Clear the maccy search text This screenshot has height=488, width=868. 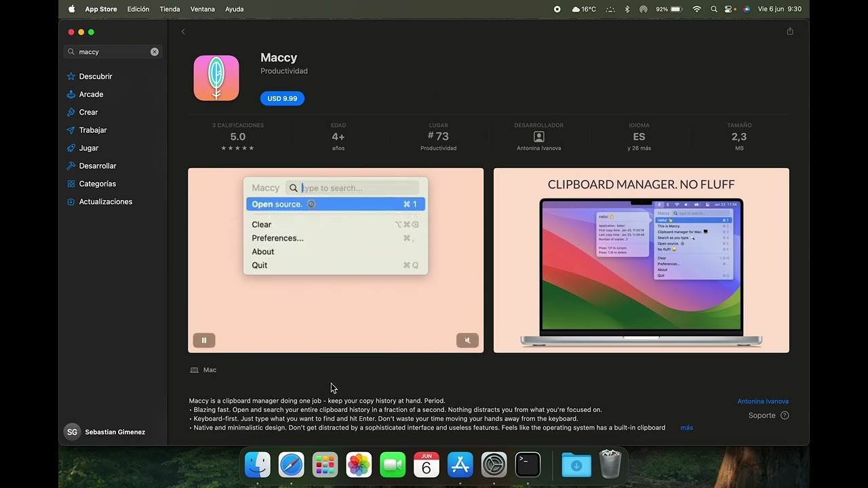pyautogui.click(x=155, y=52)
